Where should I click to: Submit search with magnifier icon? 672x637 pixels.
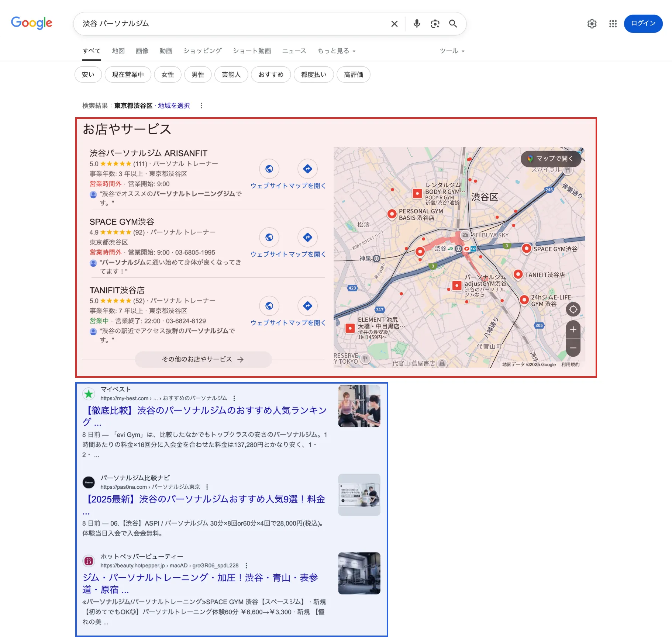click(453, 24)
